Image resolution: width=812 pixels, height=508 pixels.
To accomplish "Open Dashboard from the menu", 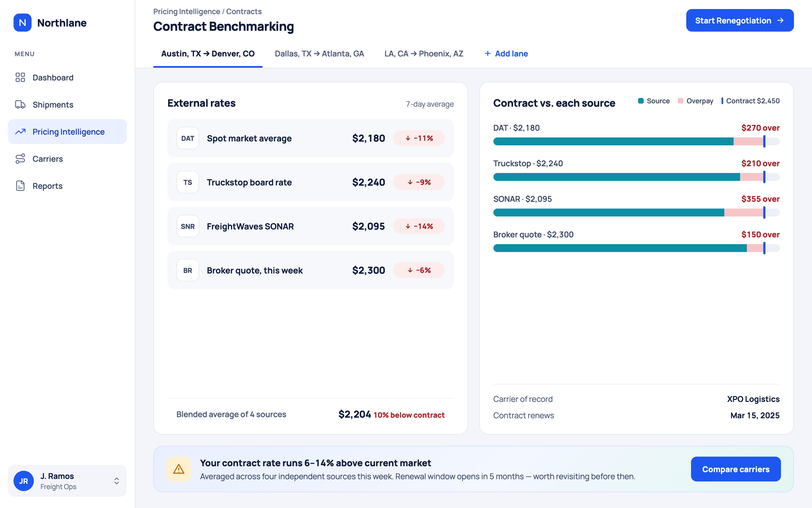I will point(67,77).
